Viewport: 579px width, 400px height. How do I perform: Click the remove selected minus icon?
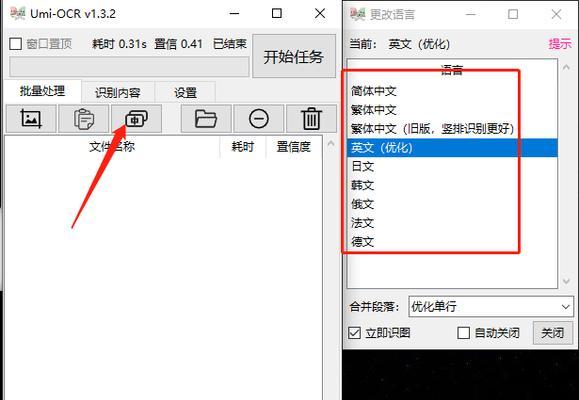[x=258, y=119]
